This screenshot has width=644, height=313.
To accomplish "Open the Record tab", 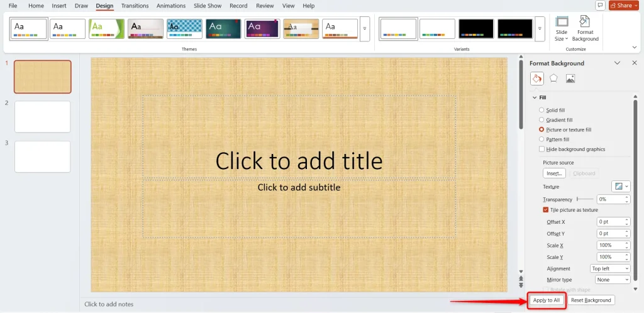I will point(238,6).
